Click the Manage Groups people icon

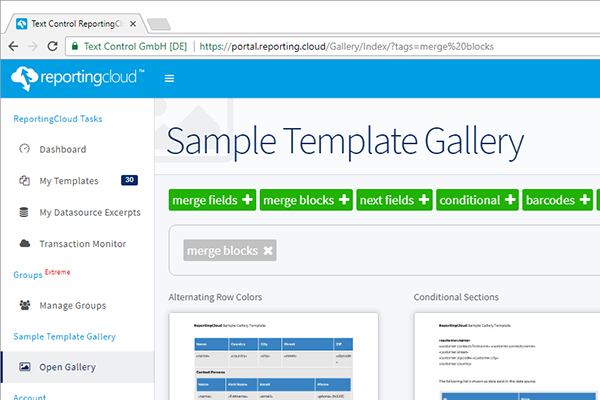(25, 305)
